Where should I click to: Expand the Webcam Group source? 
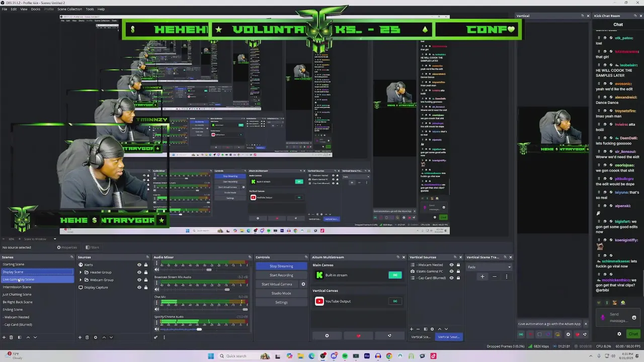80,280
